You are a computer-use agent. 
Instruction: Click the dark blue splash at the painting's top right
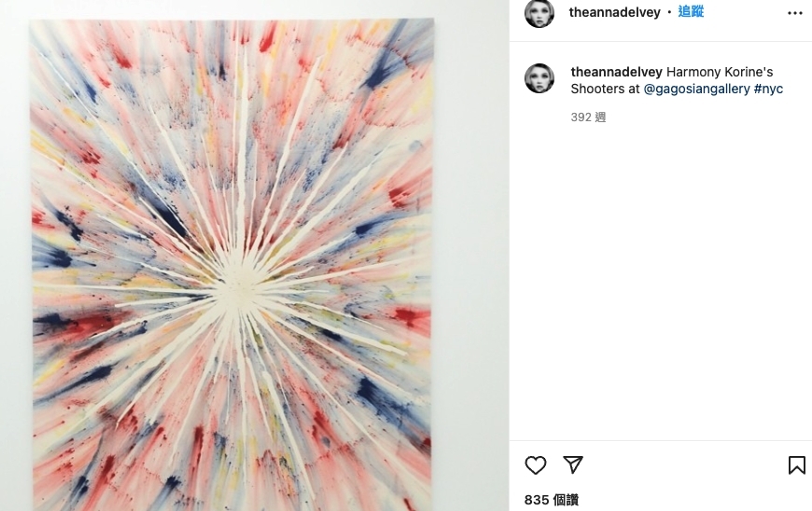(x=379, y=71)
